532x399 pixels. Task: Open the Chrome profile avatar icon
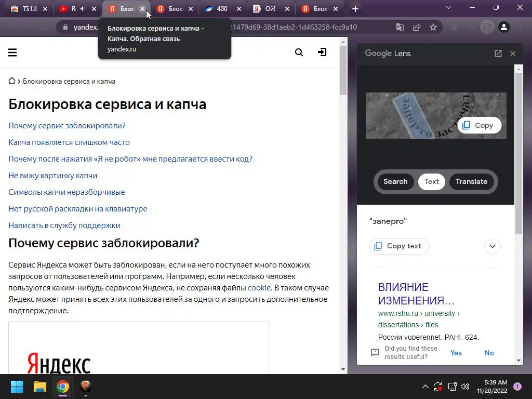coord(504,27)
